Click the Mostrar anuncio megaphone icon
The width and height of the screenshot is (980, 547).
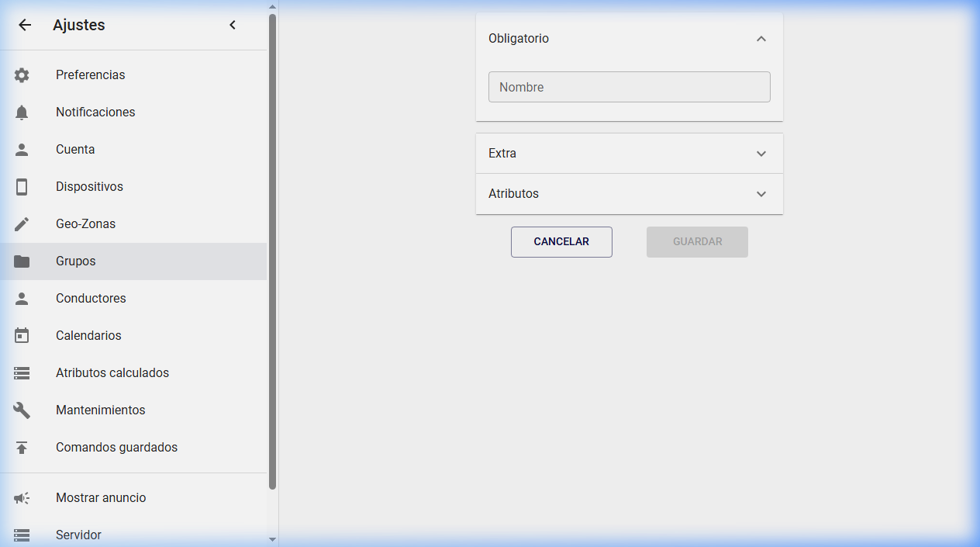click(22, 498)
